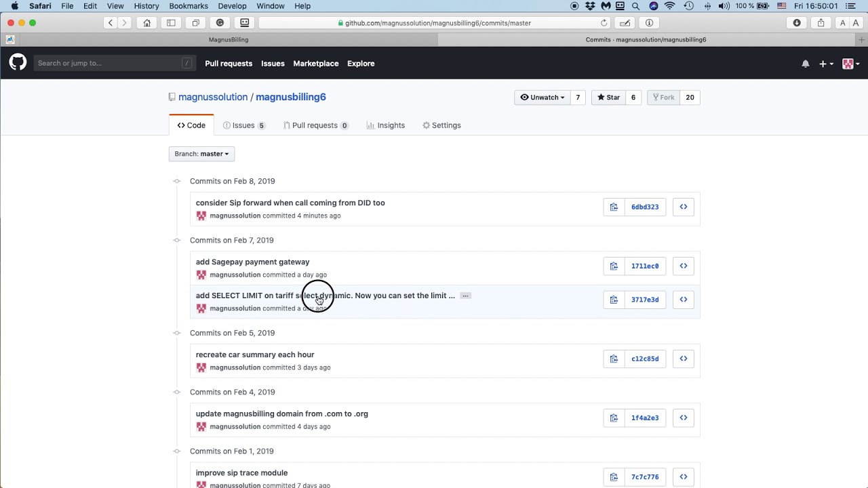Open the GitHub home logo
The width and height of the screenshot is (868, 488).
pyautogui.click(x=18, y=63)
